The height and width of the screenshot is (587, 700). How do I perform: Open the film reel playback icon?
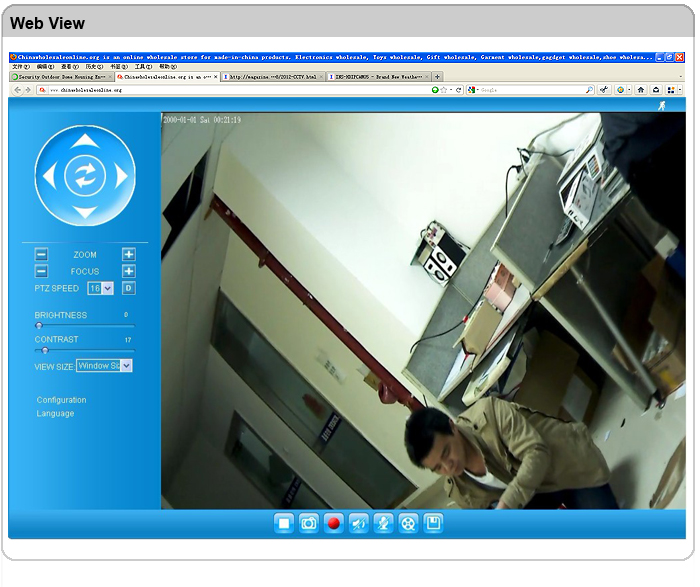click(x=408, y=523)
